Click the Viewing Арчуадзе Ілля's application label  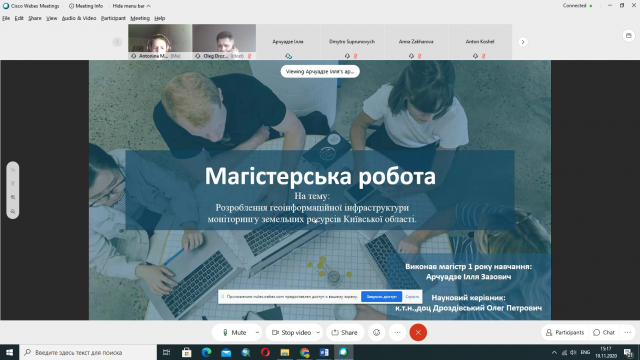(320, 71)
